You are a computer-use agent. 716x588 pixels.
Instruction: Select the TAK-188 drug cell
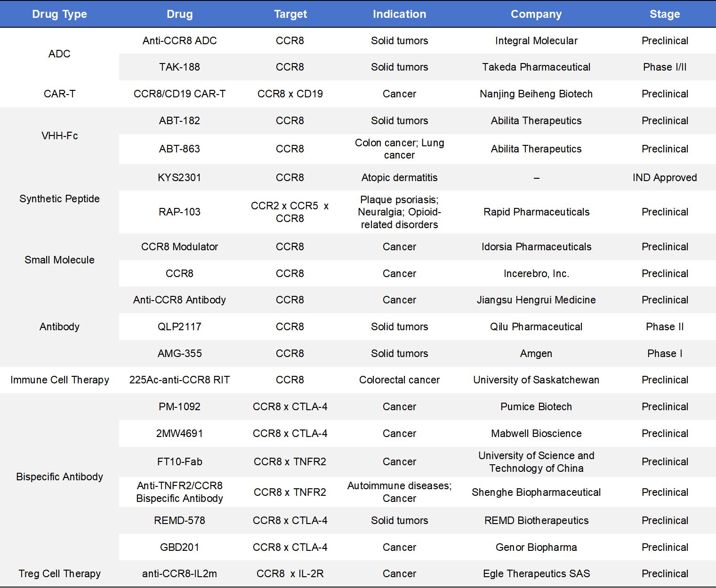click(x=179, y=67)
